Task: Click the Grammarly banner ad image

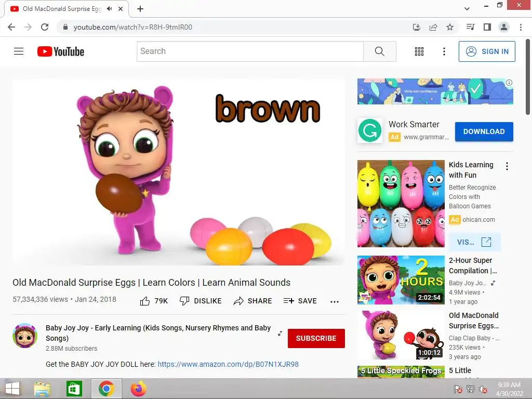Action: pyautogui.click(x=435, y=91)
